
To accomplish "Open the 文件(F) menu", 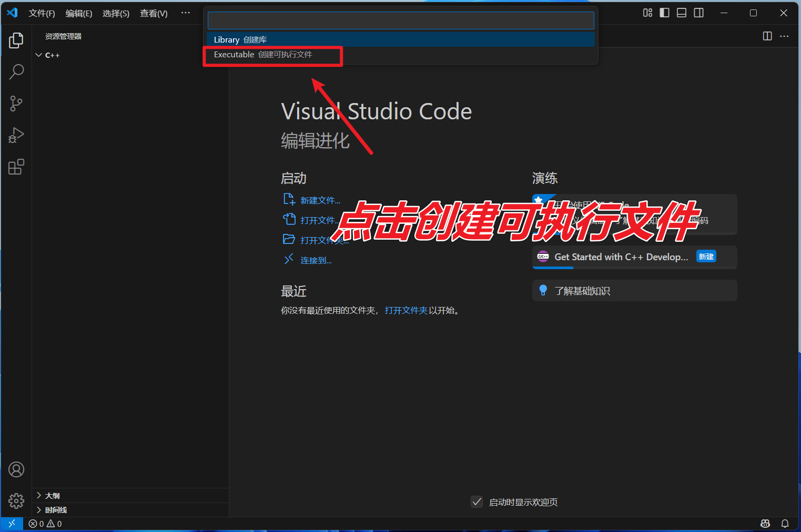I will (x=42, y=13).
